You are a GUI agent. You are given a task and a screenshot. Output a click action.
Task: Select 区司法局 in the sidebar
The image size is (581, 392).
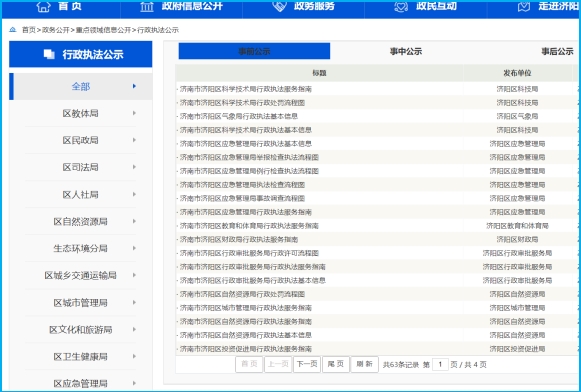[x=80, y=167]
